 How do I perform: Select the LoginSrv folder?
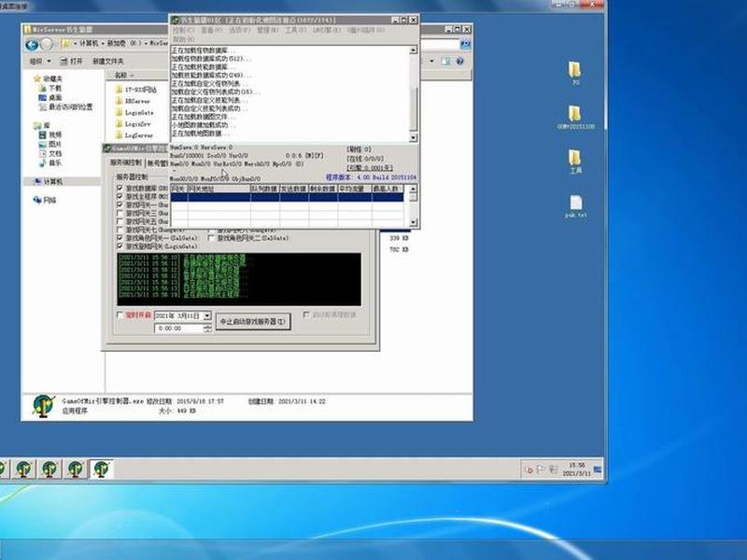pyautogui.click(x=133, y=124)
